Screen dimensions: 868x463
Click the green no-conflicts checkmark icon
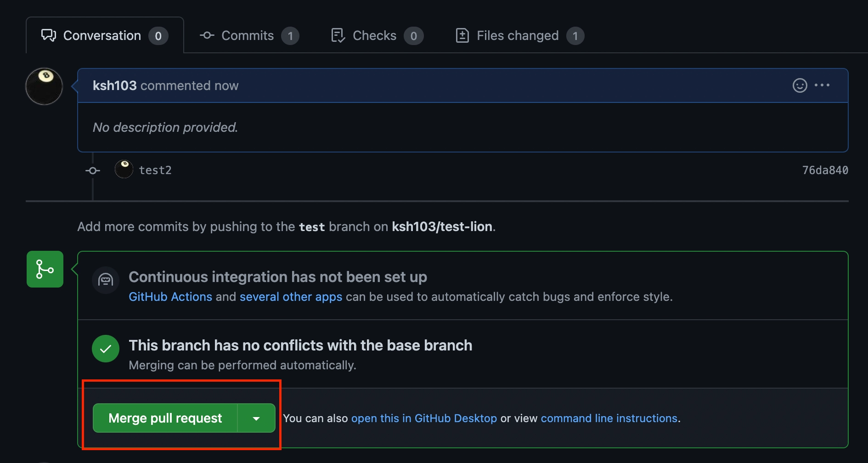pos(106,349)
